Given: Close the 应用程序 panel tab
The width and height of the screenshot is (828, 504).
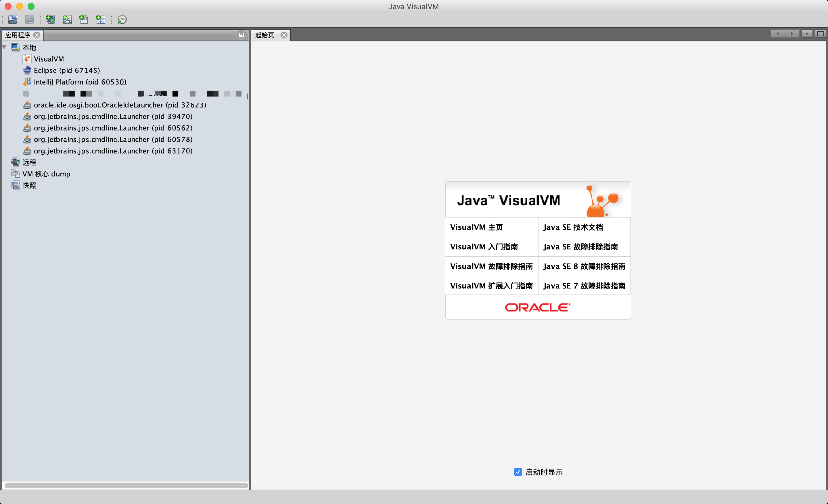Looking at the screenshot, I should click(37, 35).
